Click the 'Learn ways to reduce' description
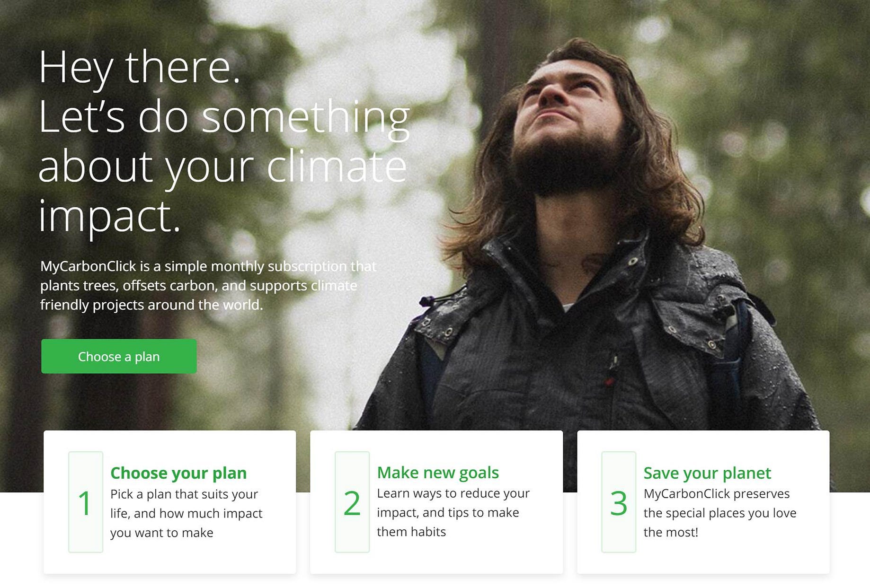Image resolution: width=870 pixels, height=588 pixels. pos(453,512)
